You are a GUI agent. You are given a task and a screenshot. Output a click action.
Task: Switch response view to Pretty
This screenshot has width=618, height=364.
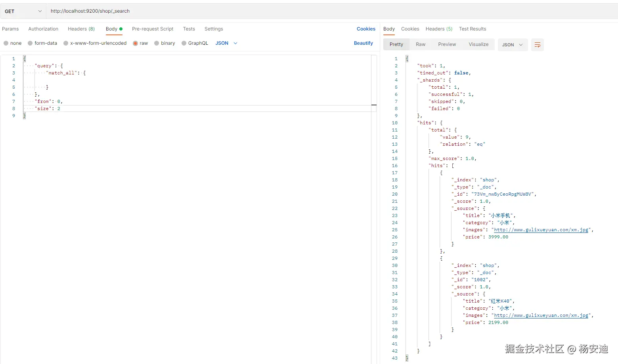click(396, 44)
